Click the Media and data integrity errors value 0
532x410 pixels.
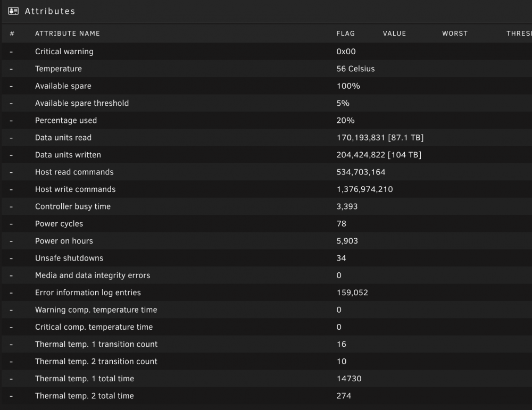(x=338, y=275)
